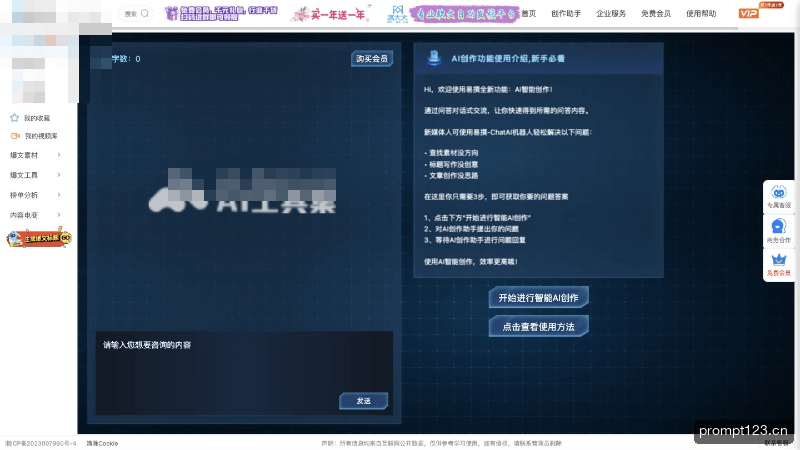This screenshot has width=800, height=450.
Task: Expand the 内容电商 sidebar menu
Action: pos(35,215)
